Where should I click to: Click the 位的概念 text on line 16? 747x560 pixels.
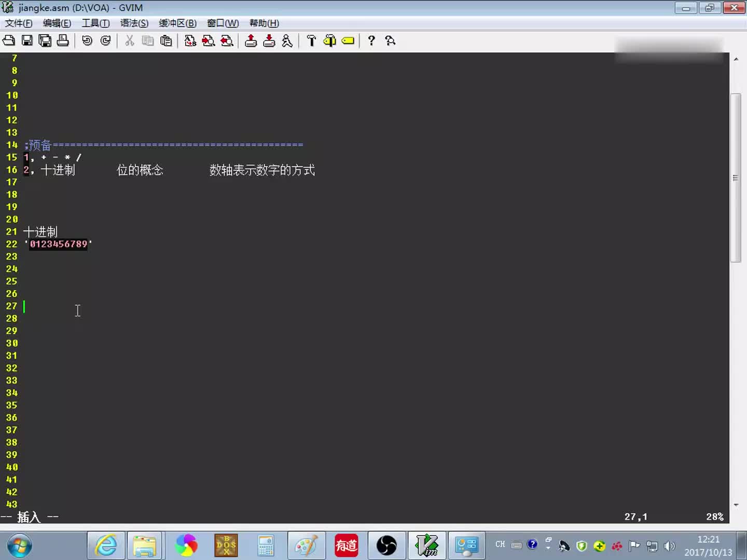tap(140, 170)
